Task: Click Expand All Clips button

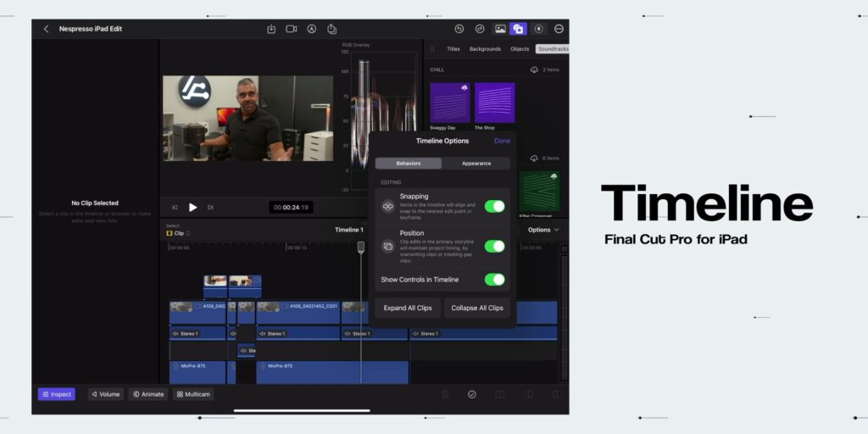Action: click(x=408, y=308)
